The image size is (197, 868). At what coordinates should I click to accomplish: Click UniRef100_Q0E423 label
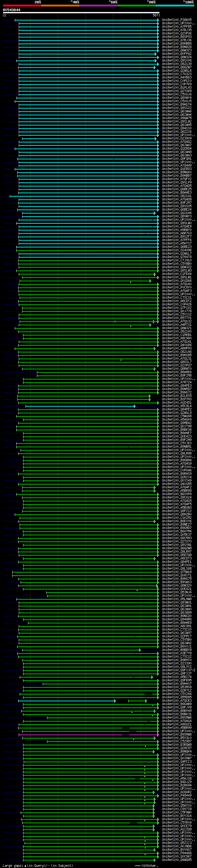(x=176, y=436)
